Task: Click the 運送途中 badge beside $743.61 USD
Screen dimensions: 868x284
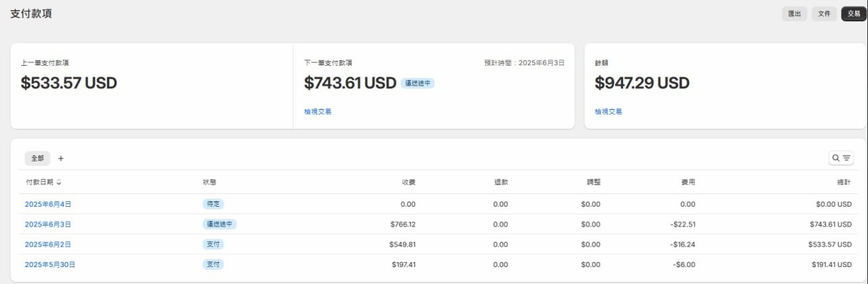Action: [x=418, y=83]
